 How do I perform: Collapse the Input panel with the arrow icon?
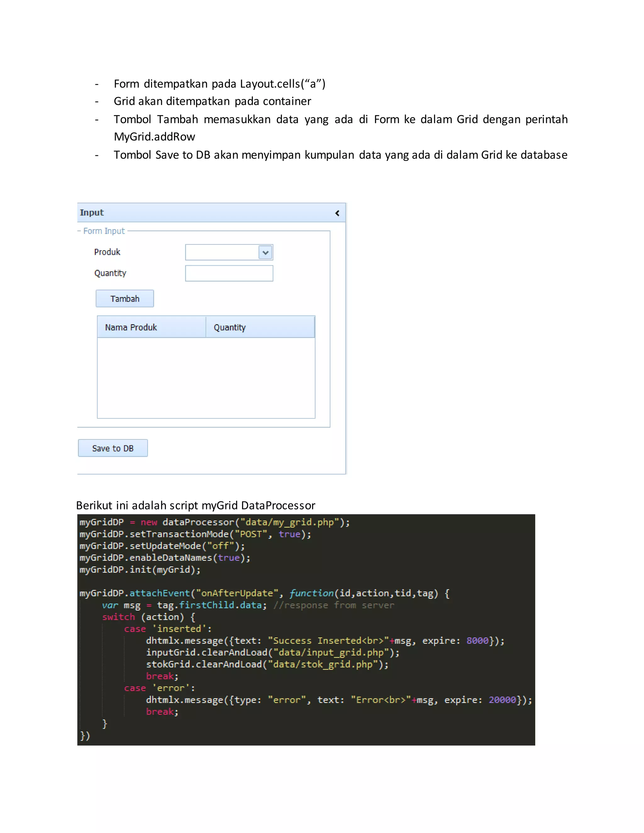tap(337, 213)
